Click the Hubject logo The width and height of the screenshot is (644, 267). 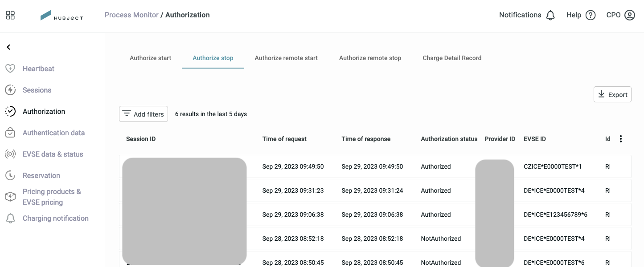62,15
